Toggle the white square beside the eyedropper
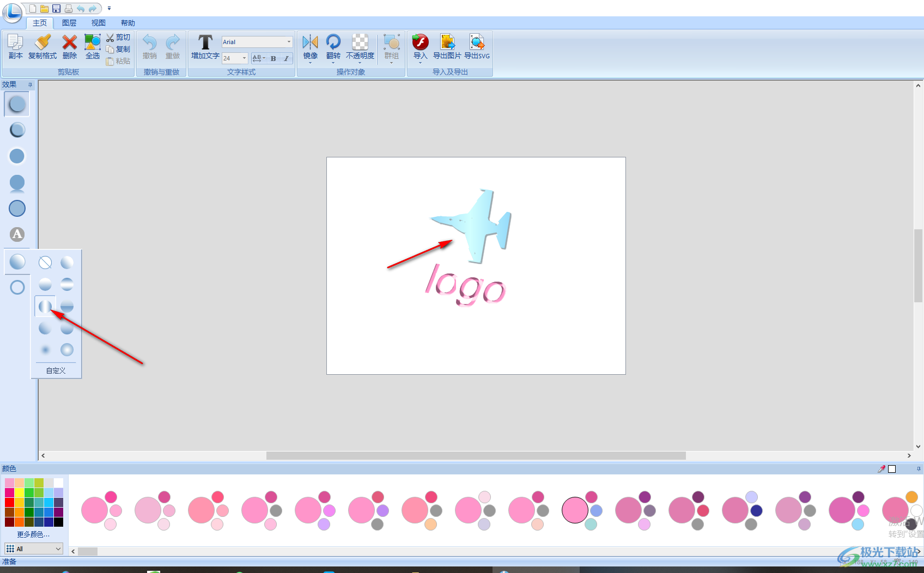This screenshot has width=924, height=573. 892,468
